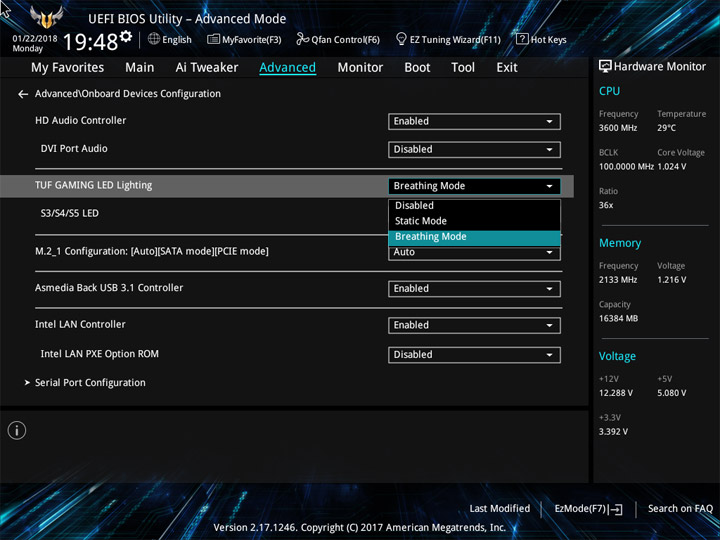Click Search on FAQ

[x=680, y=509]
